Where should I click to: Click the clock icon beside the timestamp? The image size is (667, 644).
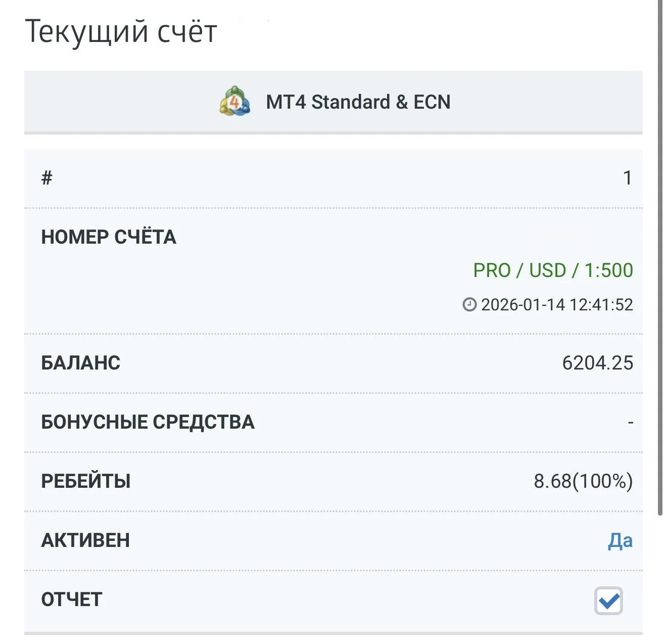tap(469, 304)
